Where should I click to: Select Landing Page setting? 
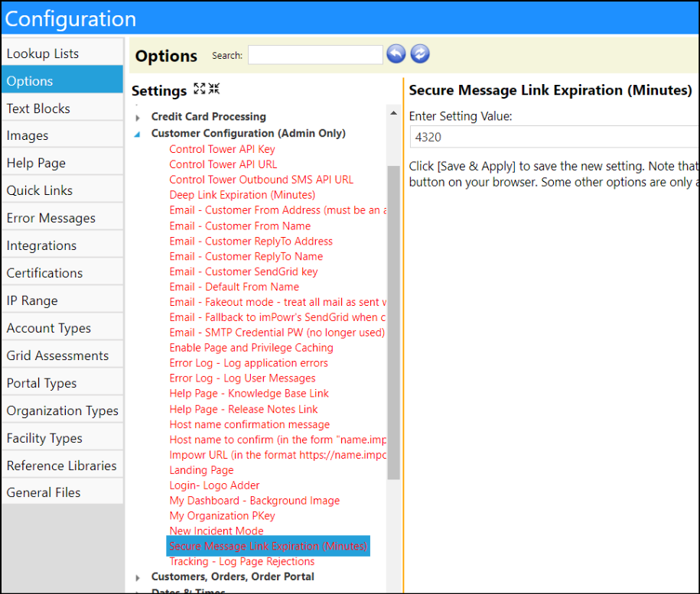[x=201, y=470]
